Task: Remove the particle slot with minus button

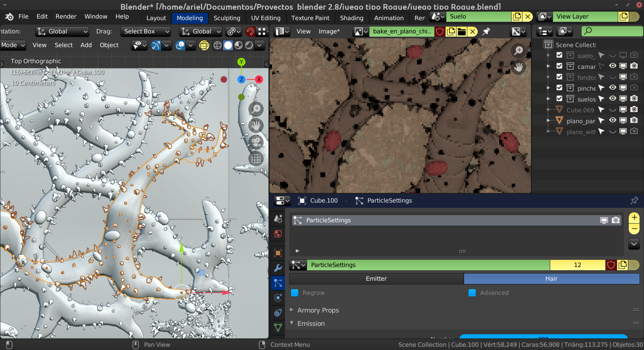Action: (x=634, y=229)
